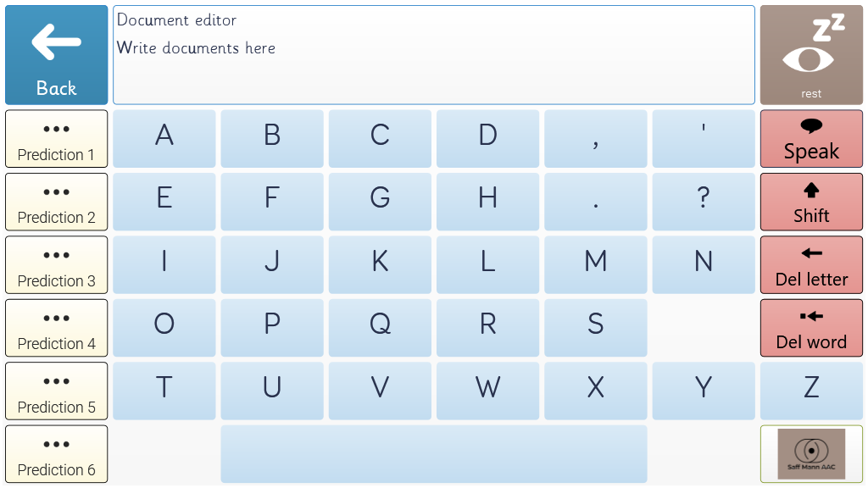Screen dimensions: 868x488
Task: Toggle the Shift key
Action: coord(811,202)
